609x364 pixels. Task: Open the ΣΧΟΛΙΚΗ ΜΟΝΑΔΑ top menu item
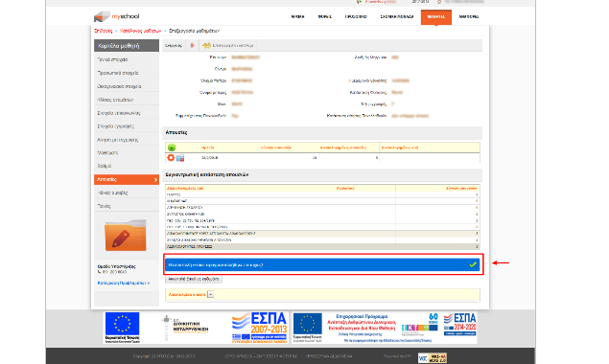[396, 16]
